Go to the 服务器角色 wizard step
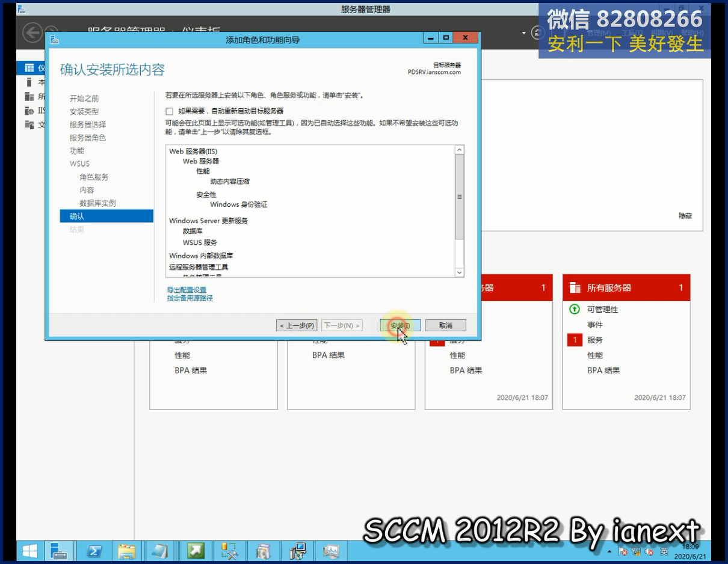The width and height of the screenshot is (728, 564). tap(88, 138)
